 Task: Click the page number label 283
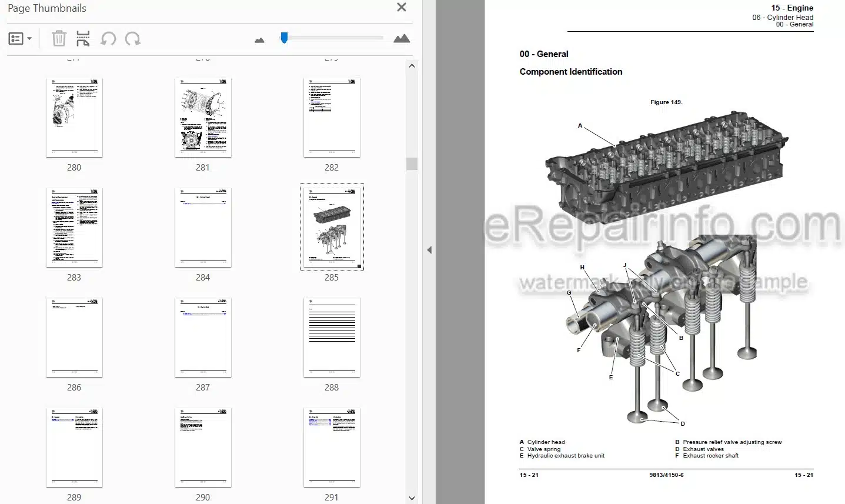[x=74, y=278]
